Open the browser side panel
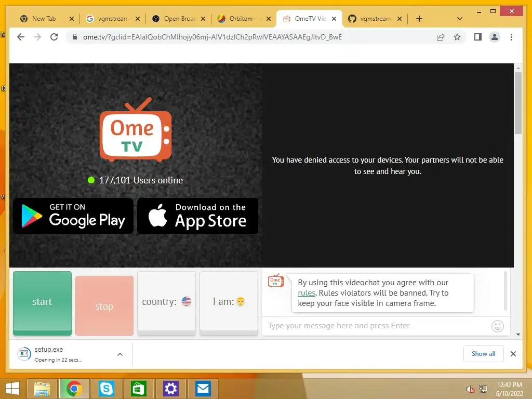 point(478,37)
